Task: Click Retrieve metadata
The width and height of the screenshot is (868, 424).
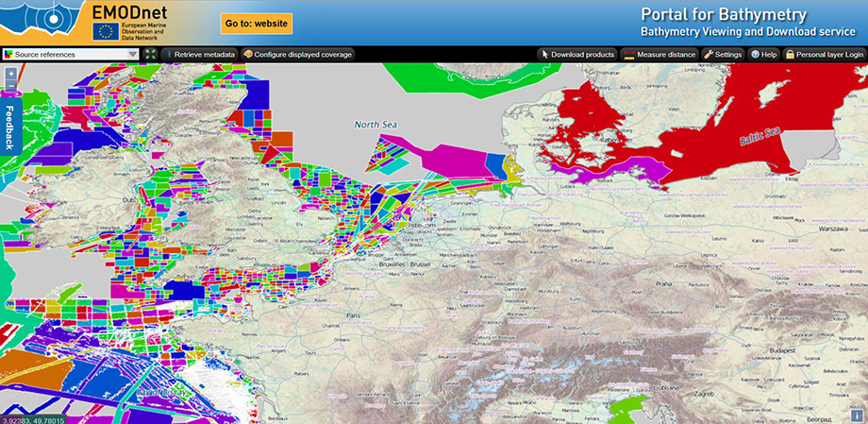Action: [x=199, y=55]
